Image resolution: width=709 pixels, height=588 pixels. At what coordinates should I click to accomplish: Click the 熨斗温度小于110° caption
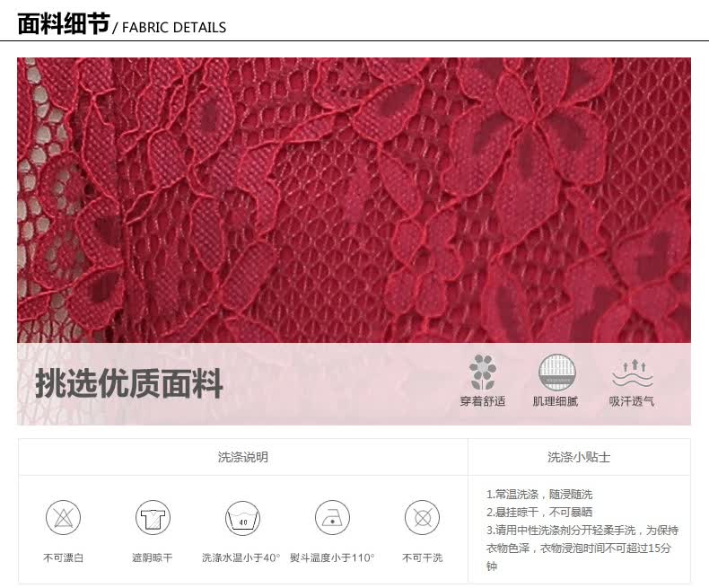coord(332,557)
